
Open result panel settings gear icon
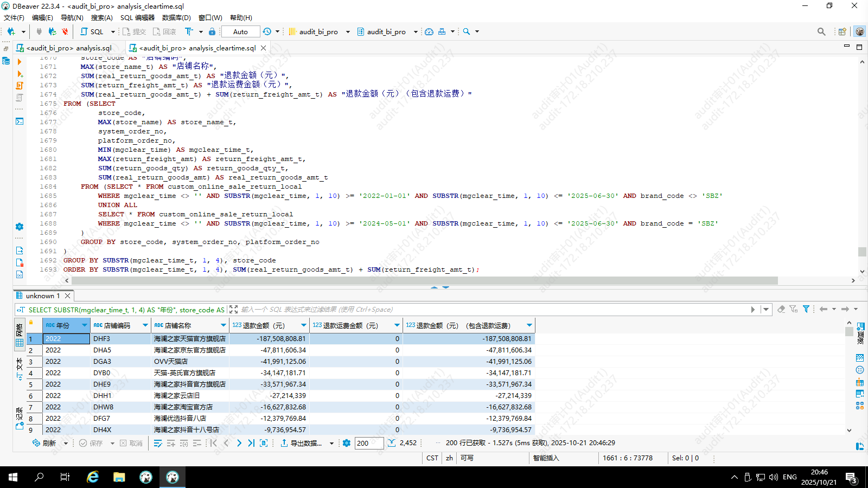tap(347, 443)
